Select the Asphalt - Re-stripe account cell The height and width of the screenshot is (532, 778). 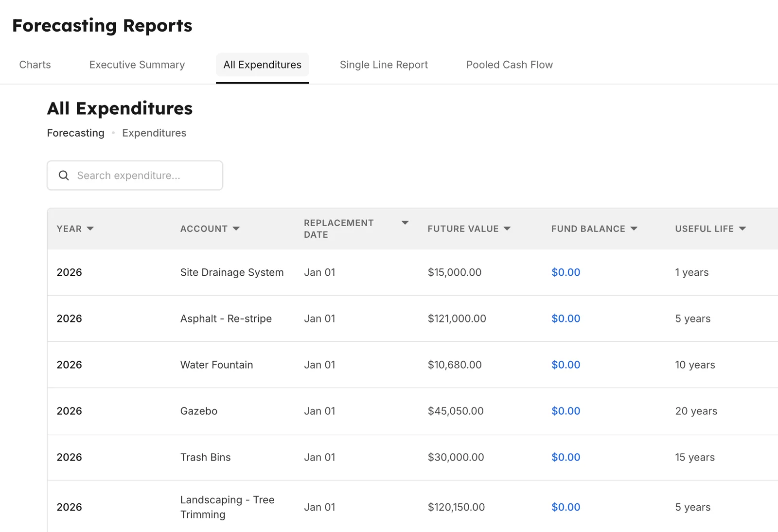coord(226,319)
